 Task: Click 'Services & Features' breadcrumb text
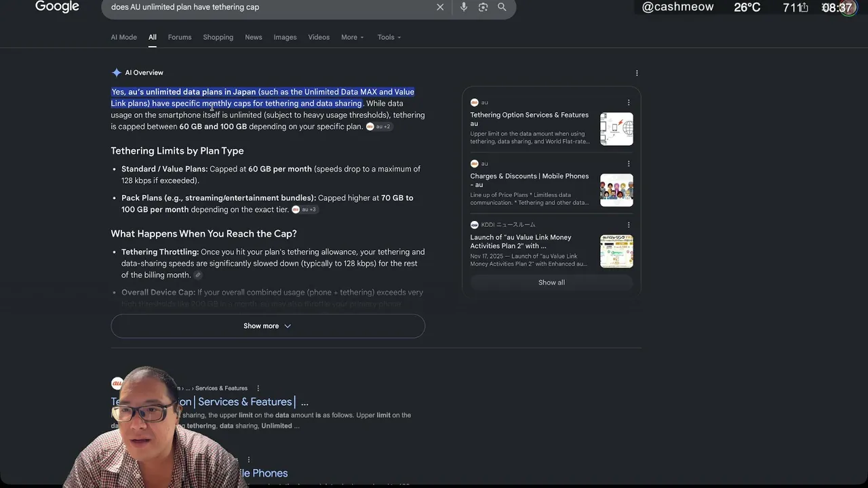pos(221,388)
